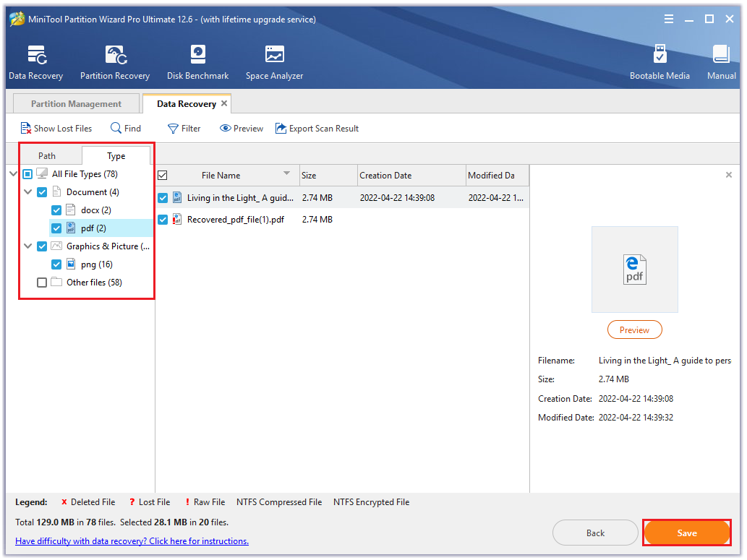
Task: Collapse the Graphics & Picture node
Action: click(x=27, y=246)
